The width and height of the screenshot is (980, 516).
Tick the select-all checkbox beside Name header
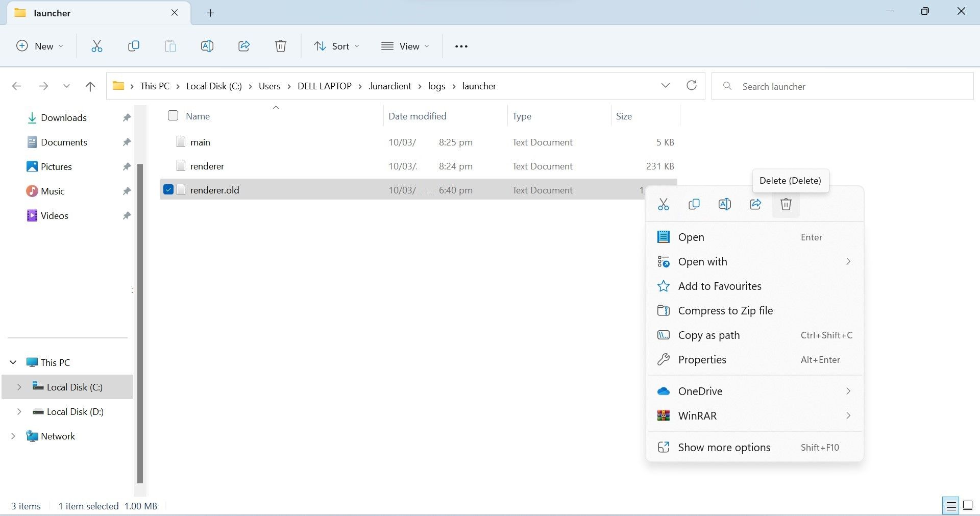pyautogui.click(x=173, y=116)
